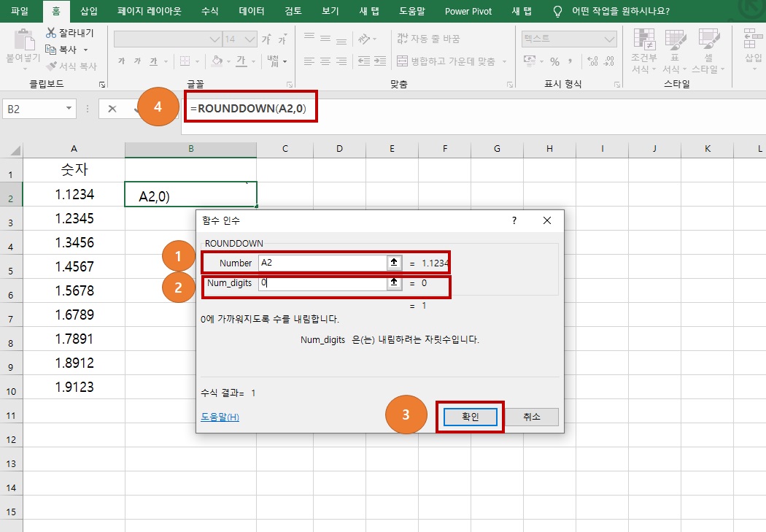The height and width of the screenshot is (532, 766).
Task: Apply comma style format
Action: click(x=570, y=61)
